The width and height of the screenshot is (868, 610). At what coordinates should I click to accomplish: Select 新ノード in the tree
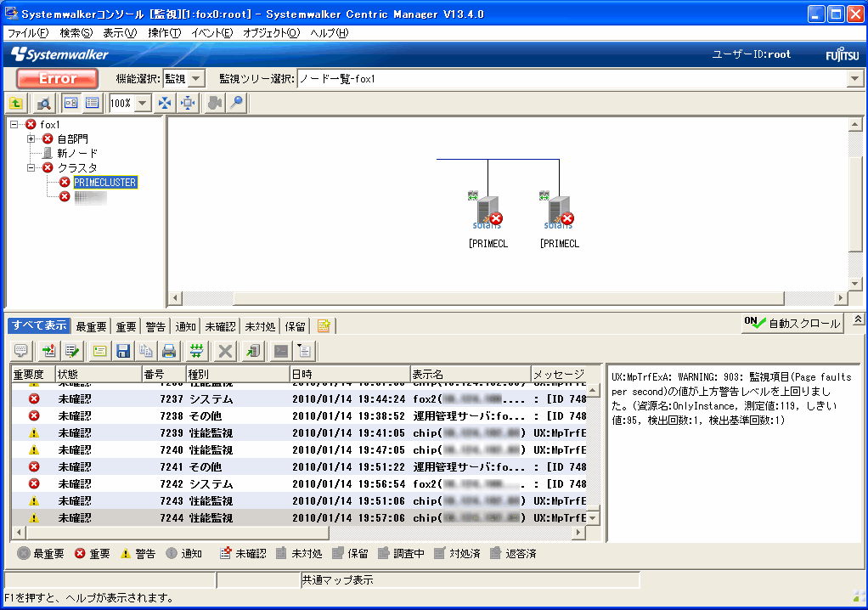[x=77, y=153]
